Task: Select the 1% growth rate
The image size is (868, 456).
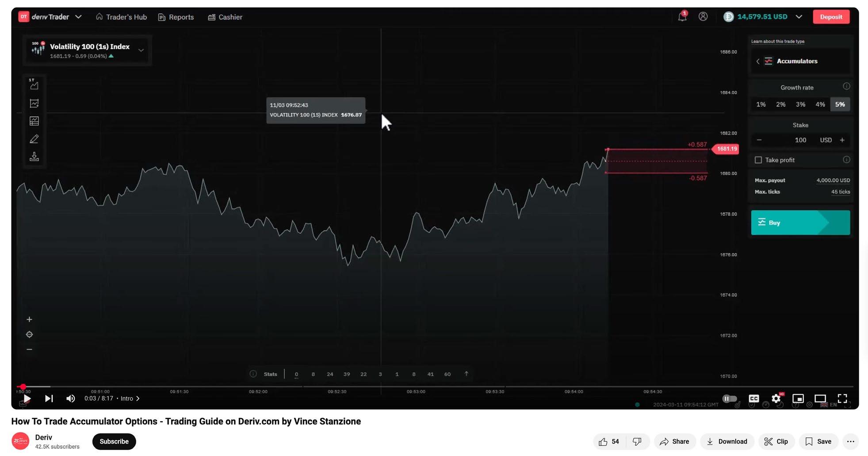Action: pyautogui.click(x=761, y=104)
